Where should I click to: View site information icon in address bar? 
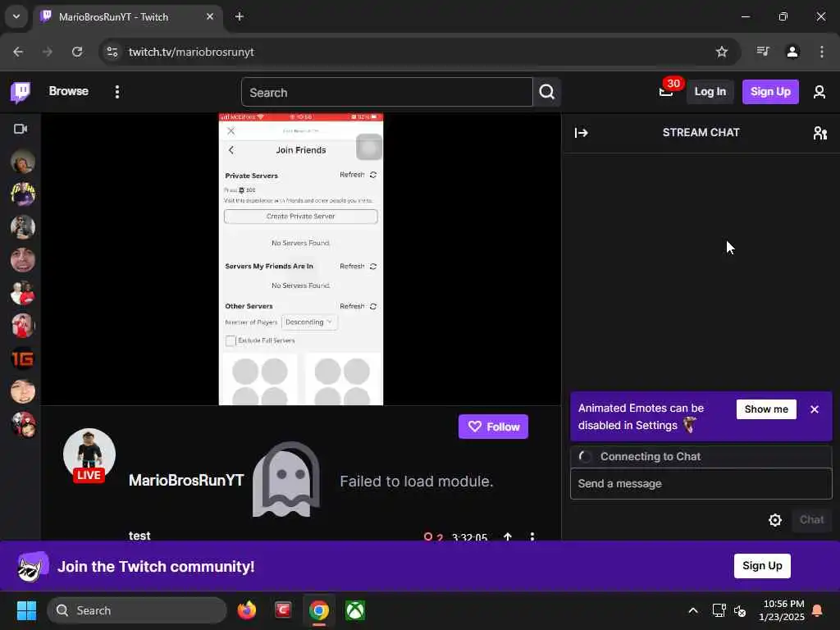click(x=112, y=52)
